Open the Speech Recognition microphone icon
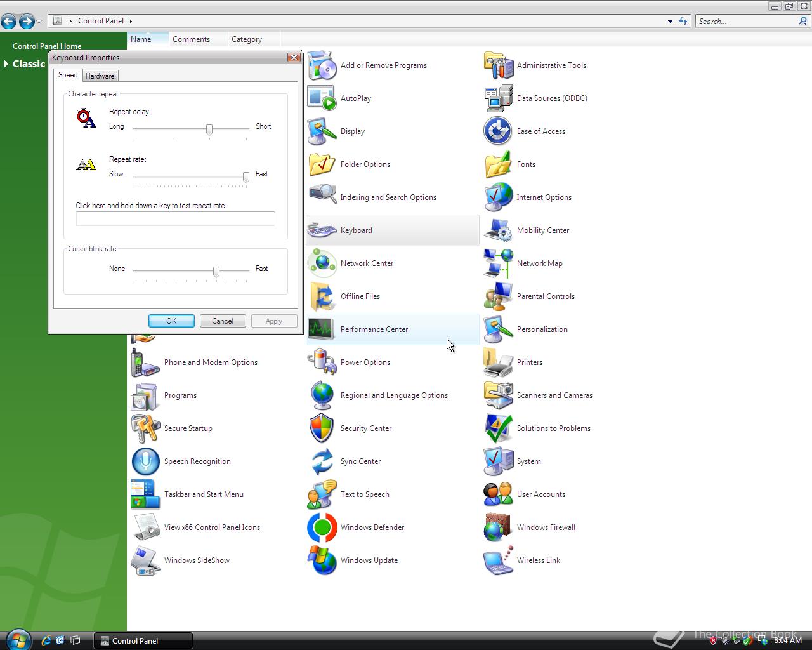 tap(146, 461)
